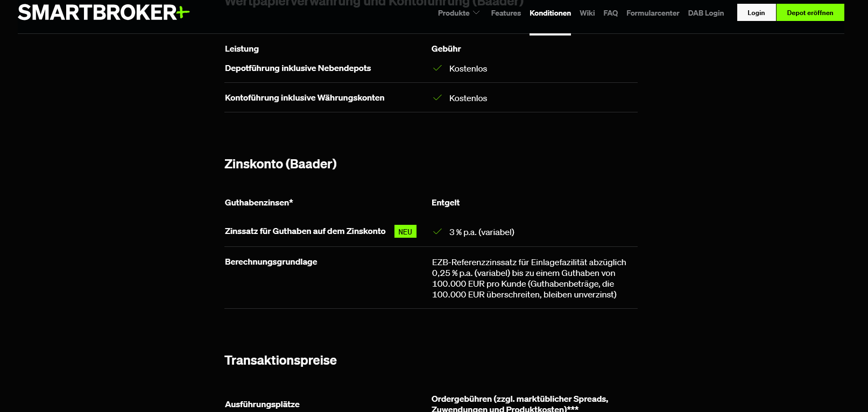Click the green Depot eröffnen button
The height and width of the screenshot is (412, 868).
(x=810, y=12)
